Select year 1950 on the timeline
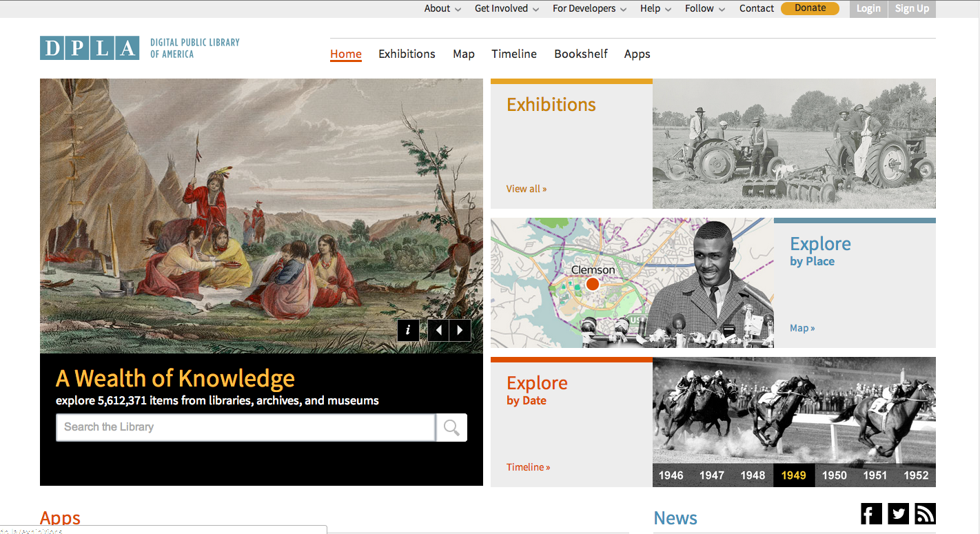Image resolution: width=980 pixels, height=534 pixels. [x=835, y=475]
